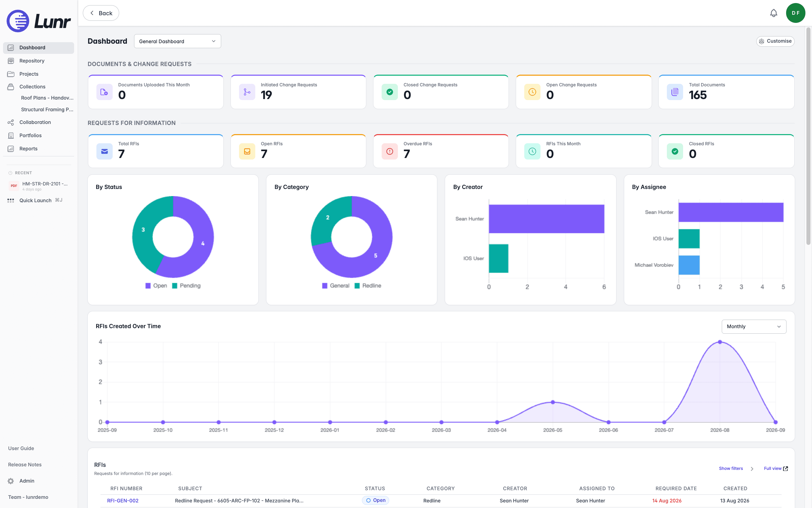Click the Projects folder icon
Image resolution: width=812 pixels, height=508 pixels.
point(11,74)
